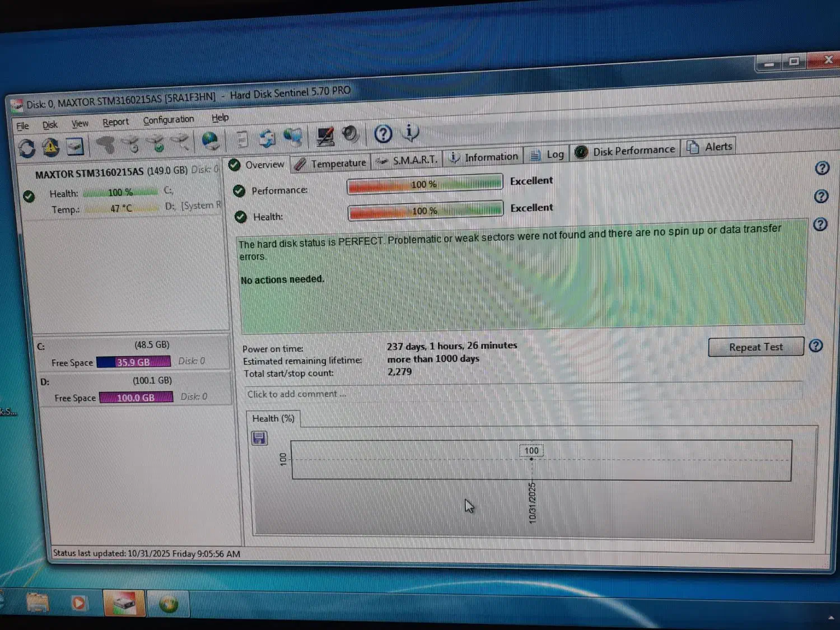Open the File menu
The width and height of the screenshot is (840, 630).
22,126
